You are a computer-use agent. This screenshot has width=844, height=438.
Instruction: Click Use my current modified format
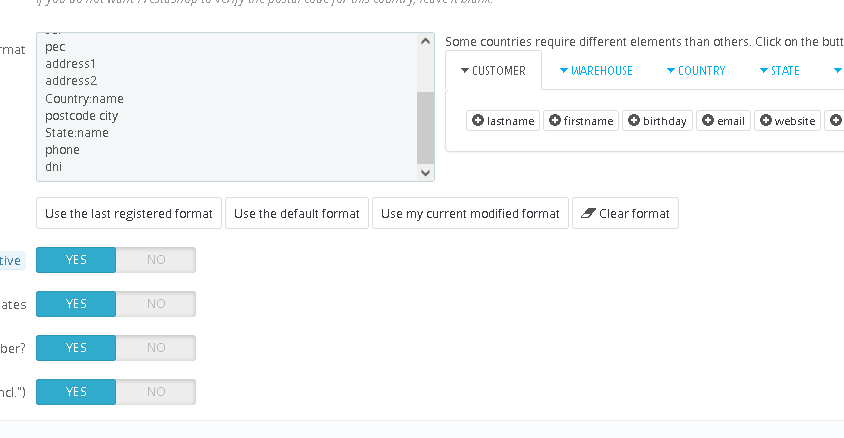tap(470, 213)
